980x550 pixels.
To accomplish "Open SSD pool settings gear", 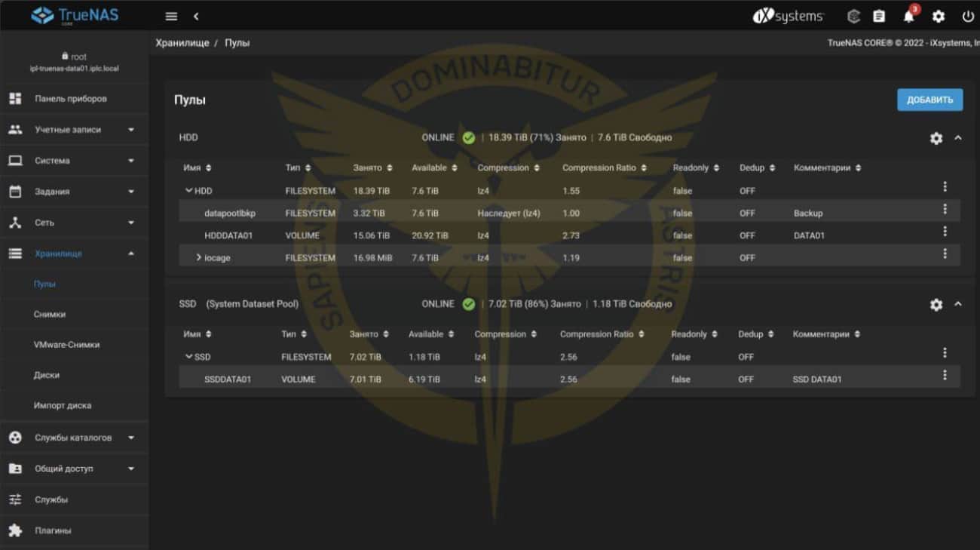I will point(936,304).
